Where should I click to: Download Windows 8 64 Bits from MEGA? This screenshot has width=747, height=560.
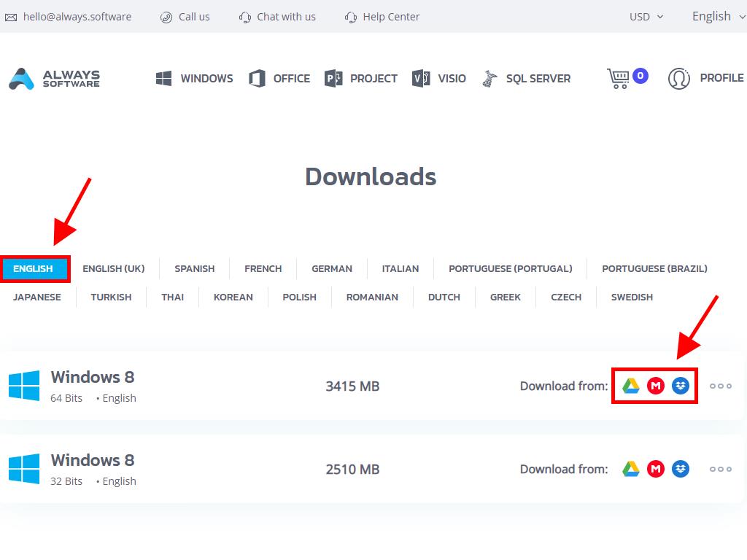(656, 386)
